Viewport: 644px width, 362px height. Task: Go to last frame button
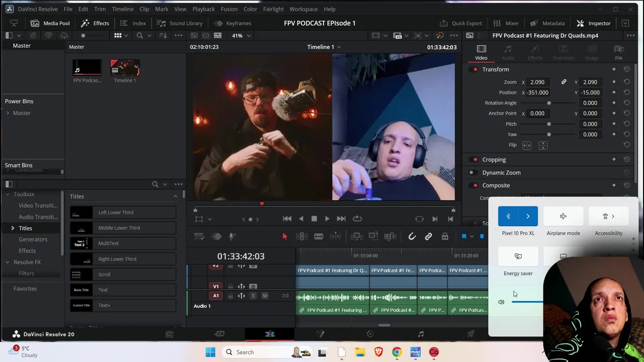(x=341, y=219)
